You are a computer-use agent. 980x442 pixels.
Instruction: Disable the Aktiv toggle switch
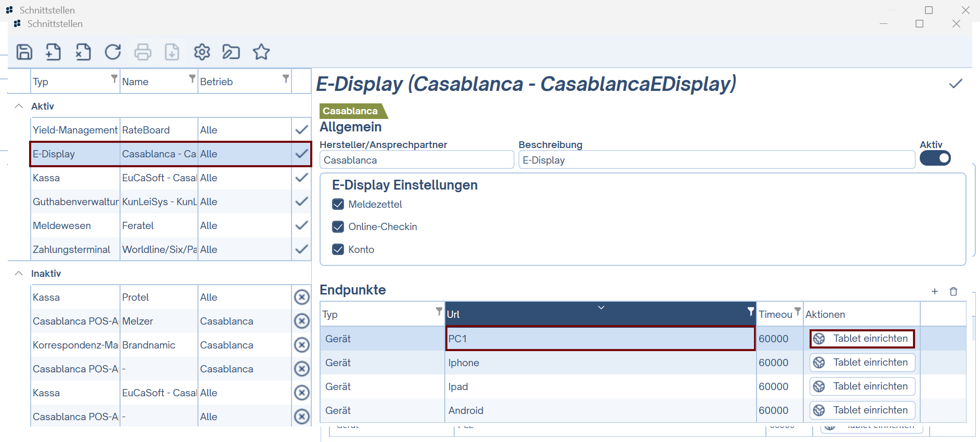935,158
